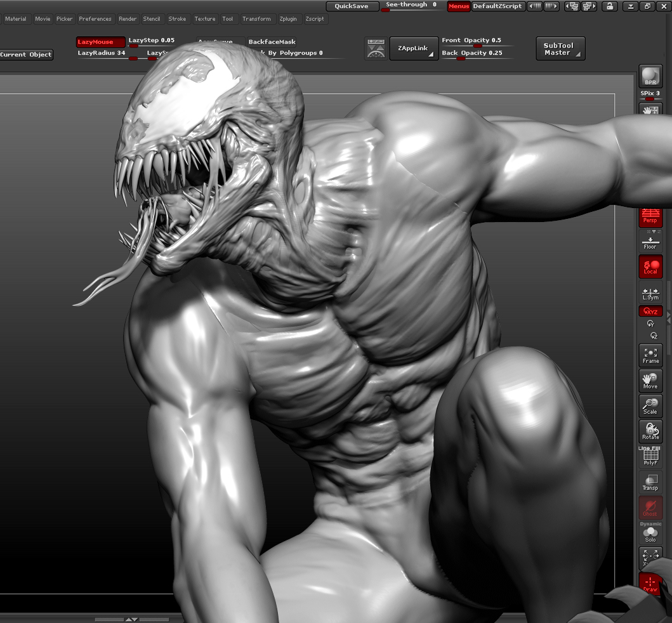Image resolution: width=672 pixels, height=623 pixels.
Task: Click the Frame mesh icon
Action: point(650,355)
